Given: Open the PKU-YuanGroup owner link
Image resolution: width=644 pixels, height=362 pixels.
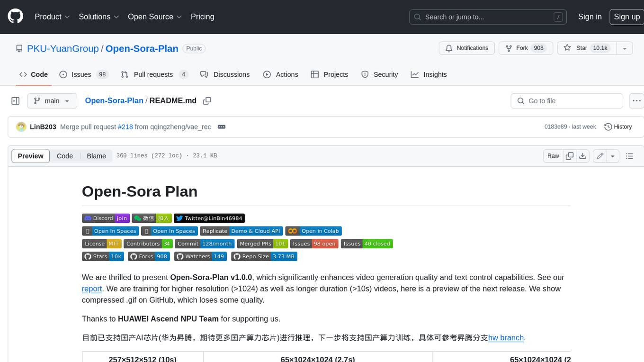Looking at the screenshot, I should coord(63,48).
